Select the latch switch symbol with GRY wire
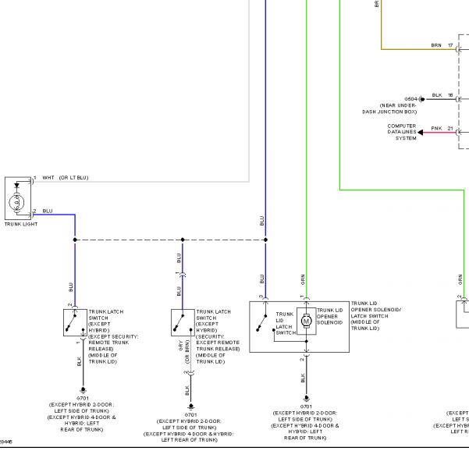This screenshot has width=469, height=476. 183,322
